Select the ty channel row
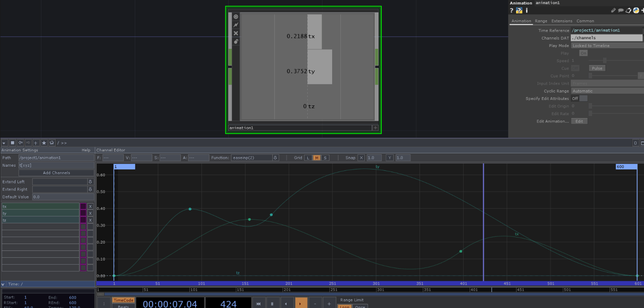Screen dimensions: 644x308 pos(40,214)
